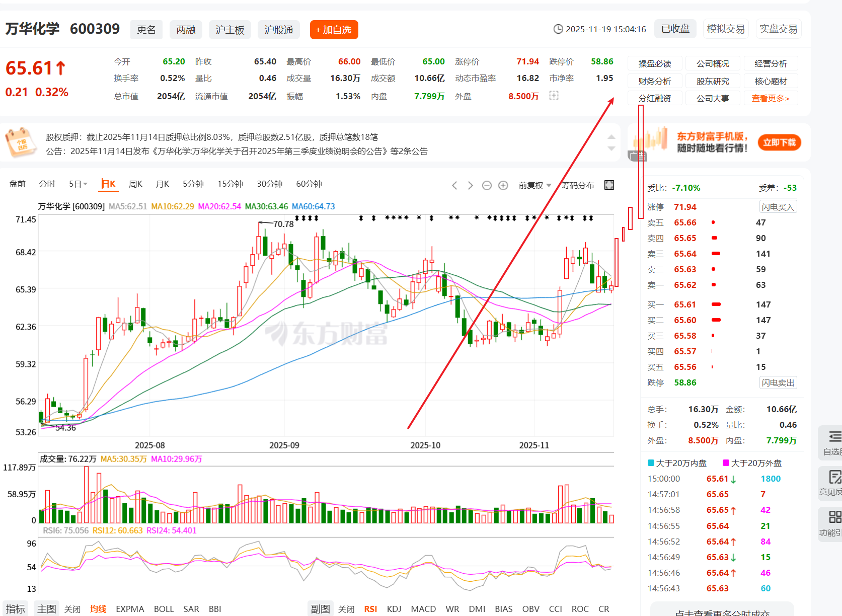Select 均线 main indicator
Viewport: 842px width, 616px height.
pos(98,609)
